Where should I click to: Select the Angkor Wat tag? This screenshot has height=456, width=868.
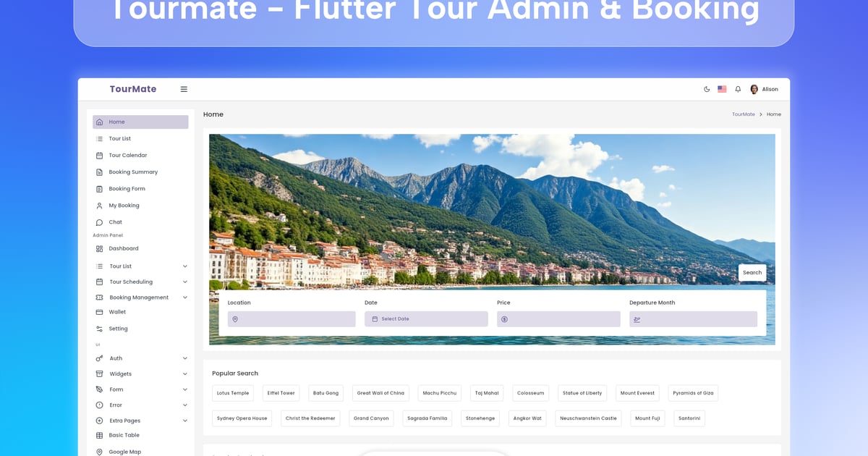pos(527,418)
